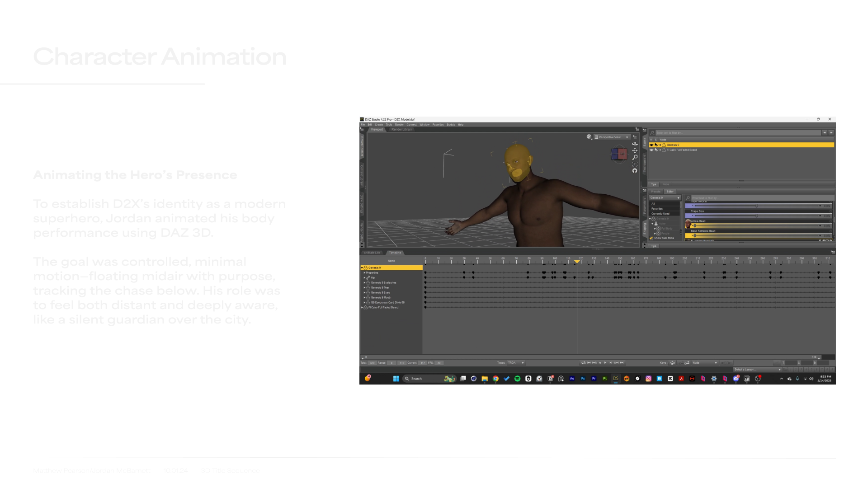Select the viewport orbit camera tool
Image resolution: width=868 pixels, height=488 pixels.
click(635, 144)
